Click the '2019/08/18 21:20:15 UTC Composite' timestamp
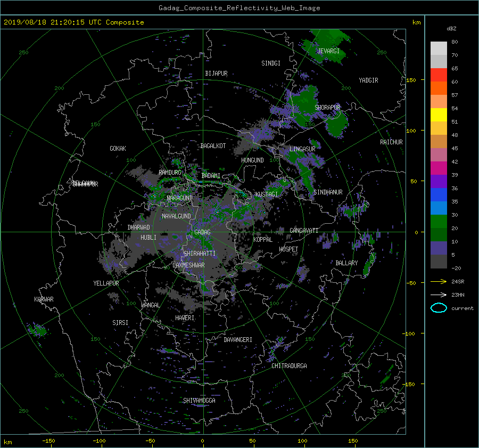The image size is (479, 448). pos(73,22)
